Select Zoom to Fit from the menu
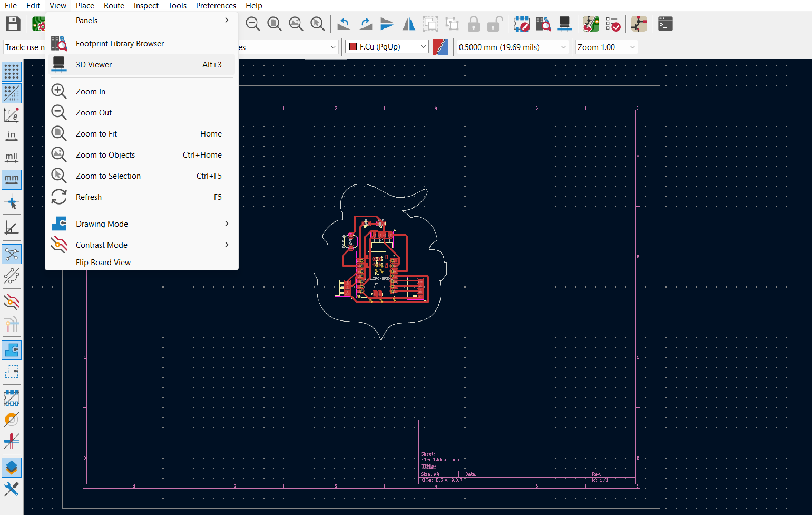The width and height of the screenshot is (812, 515). point(96,133)
